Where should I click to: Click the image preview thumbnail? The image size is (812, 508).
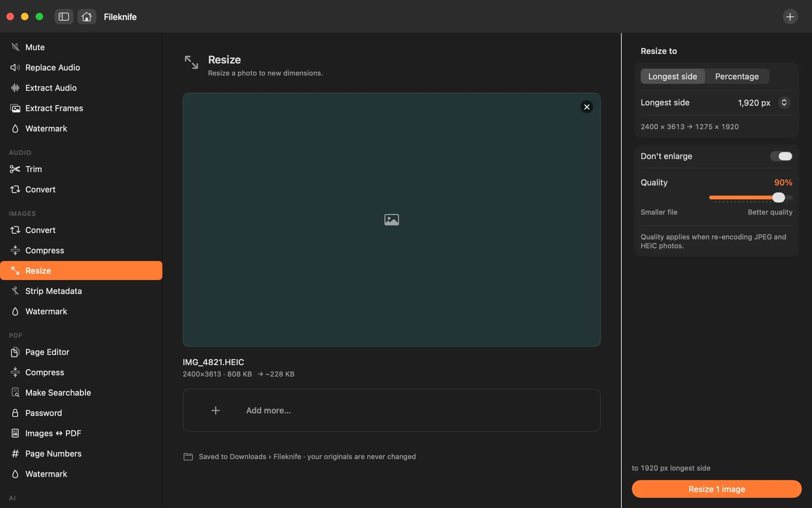pos(391,220)
